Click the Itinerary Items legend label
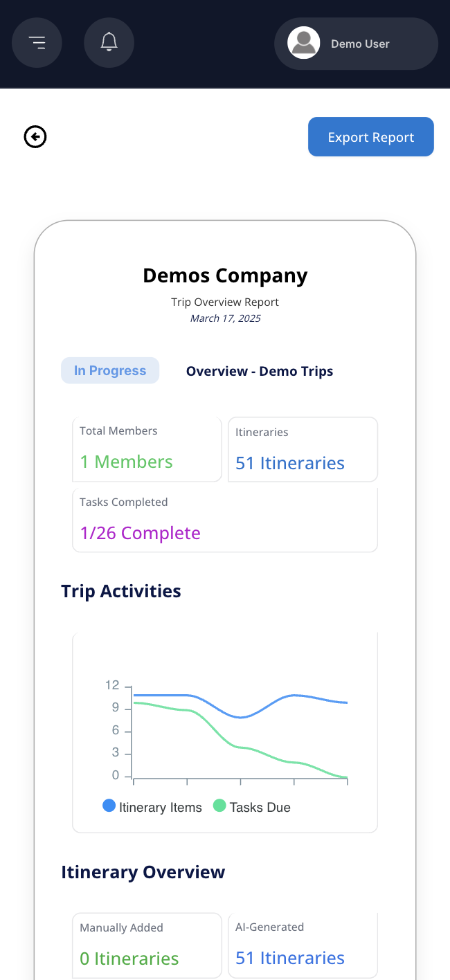The width and height of the screenshot is (450, 980). click(x=161, y=807)
